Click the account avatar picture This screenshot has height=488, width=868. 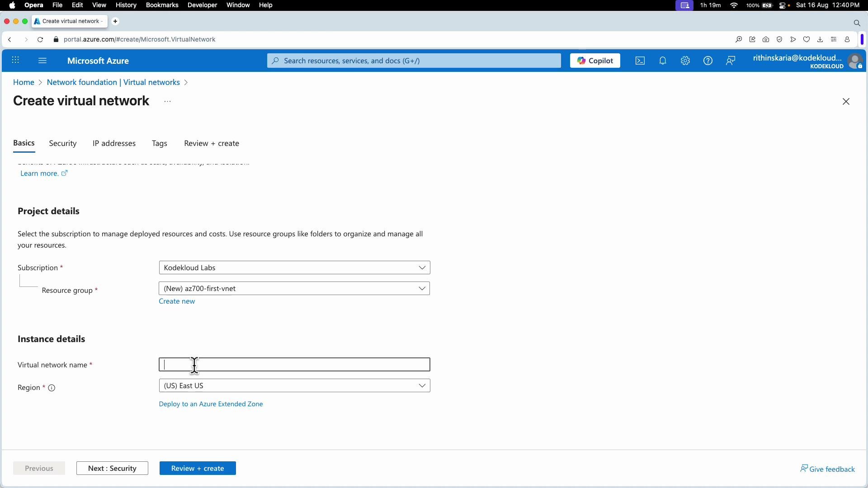pos(855,61)
